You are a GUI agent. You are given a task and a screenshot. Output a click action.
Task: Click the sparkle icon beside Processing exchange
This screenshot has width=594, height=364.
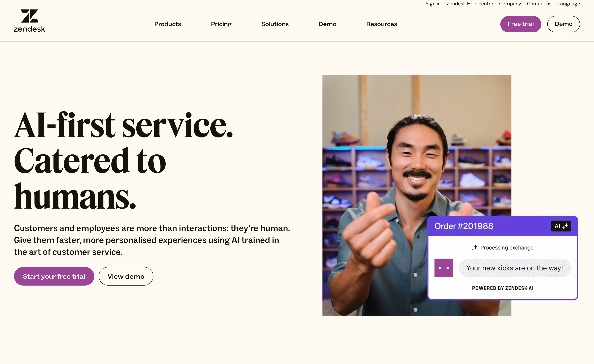(474, 247)
